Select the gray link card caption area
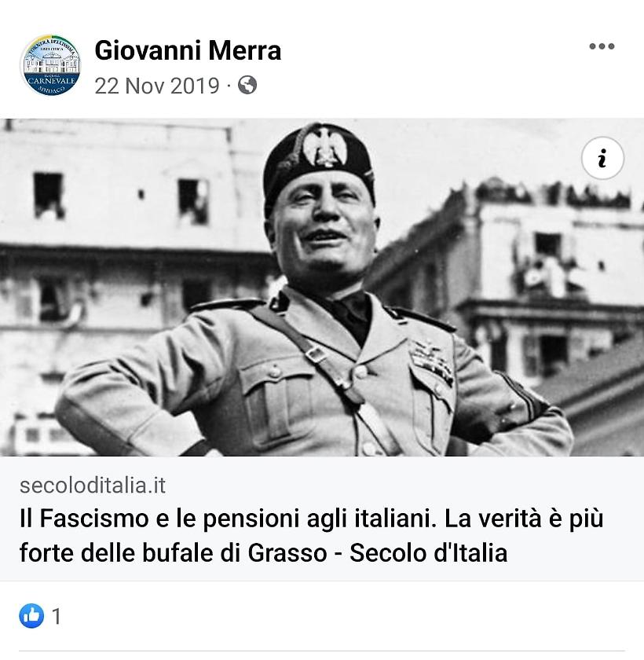This screenshot has height=660, width=644. click(x=322, y=519)
